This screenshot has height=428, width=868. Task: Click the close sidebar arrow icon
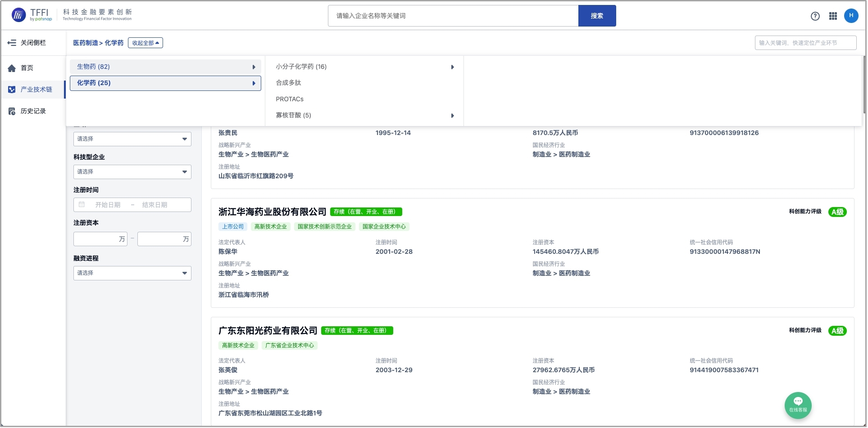(x=12, y=43)
